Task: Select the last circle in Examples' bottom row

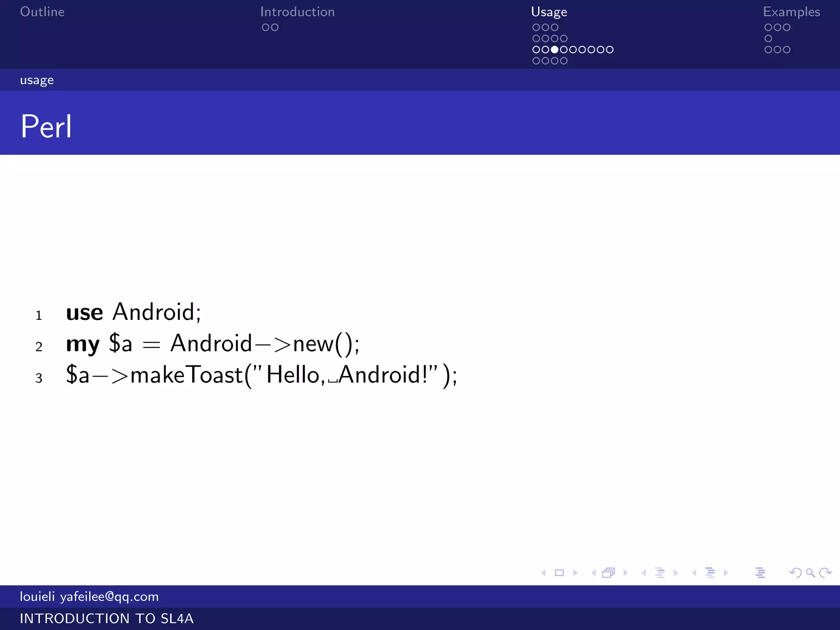Action: point(787,50)
